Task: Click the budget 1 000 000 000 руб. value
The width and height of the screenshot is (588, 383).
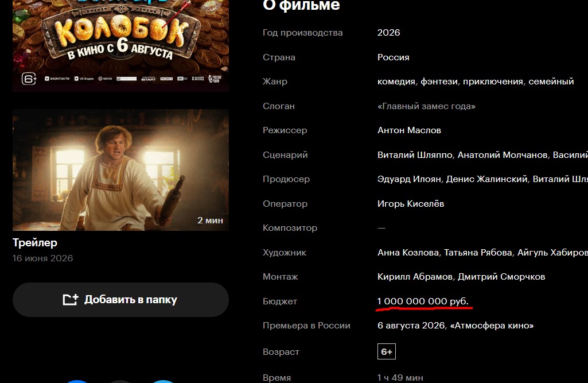Action: (x=423, y=301)
